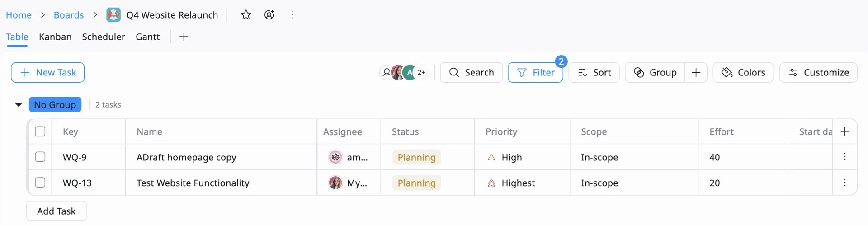The height and width of the screenshot is (225, 868).
Task: Open board members icon beside the star
Action: click(x=269, y=15)
